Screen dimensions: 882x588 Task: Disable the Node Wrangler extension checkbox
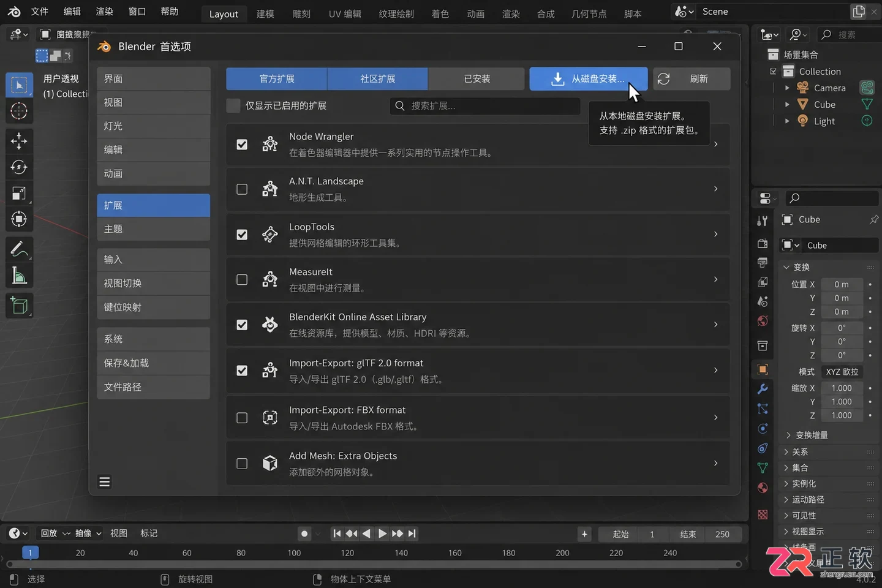coord(242,145)
